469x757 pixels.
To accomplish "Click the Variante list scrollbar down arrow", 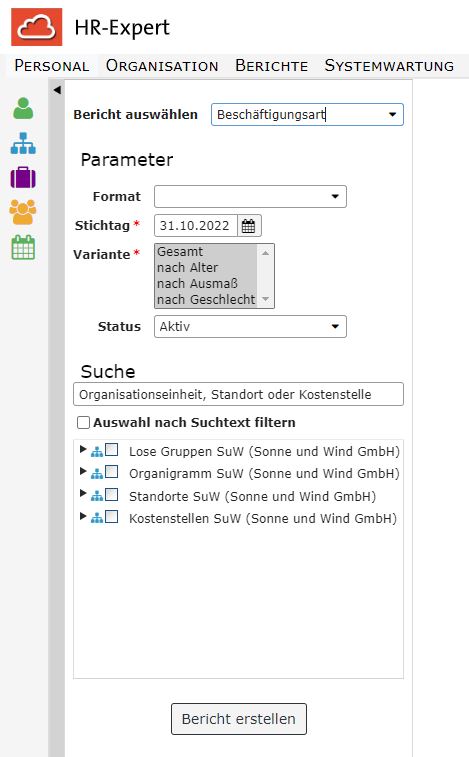I will [x=266, y=299].
